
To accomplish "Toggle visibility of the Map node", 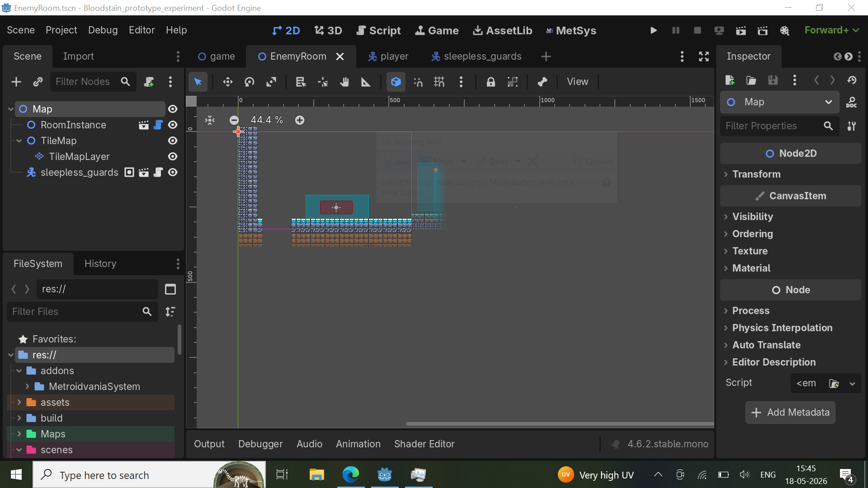I will [x=173, y=109].
